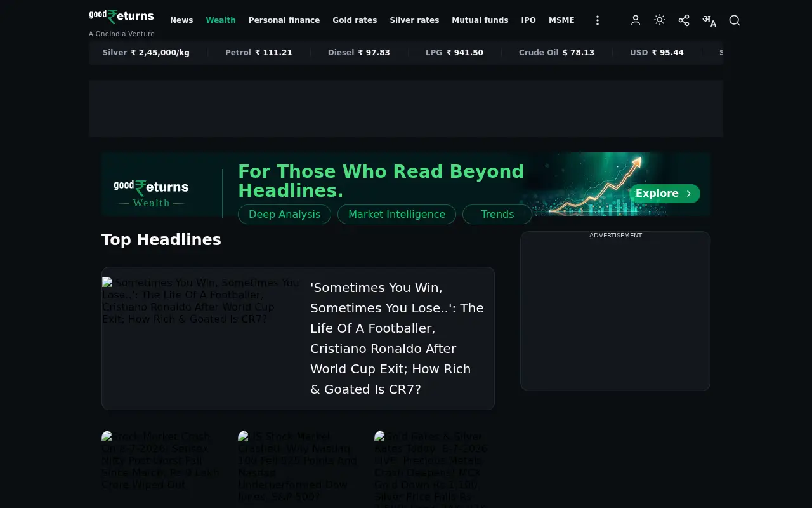Expand the three-dot more menu
Viewport: 812px width, 508px height.
point(597,20)
